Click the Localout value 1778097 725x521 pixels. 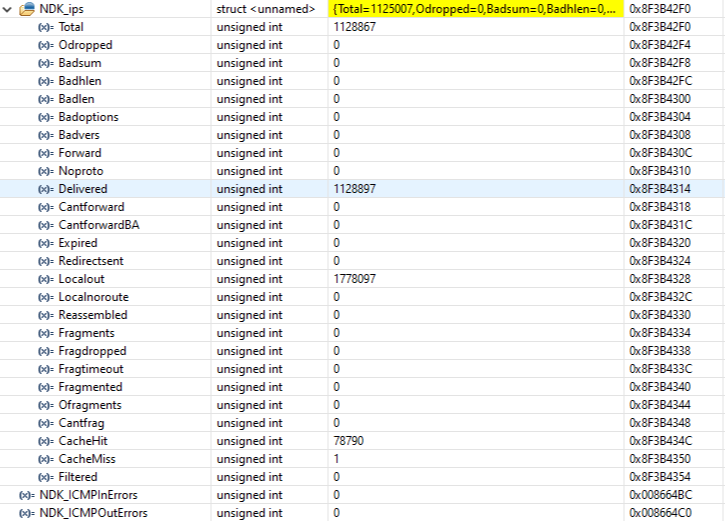[x=355, y=279]
